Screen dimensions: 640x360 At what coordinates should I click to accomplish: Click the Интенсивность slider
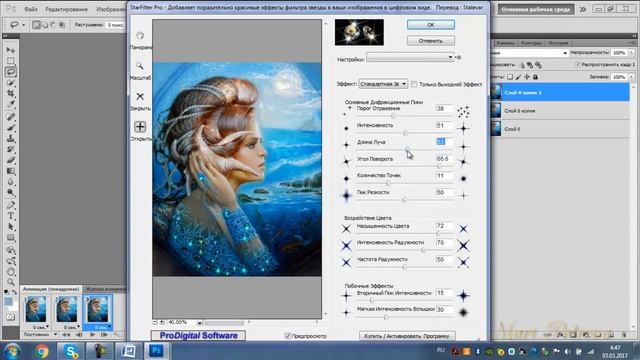pyautogui.click(x=405, y=133)
